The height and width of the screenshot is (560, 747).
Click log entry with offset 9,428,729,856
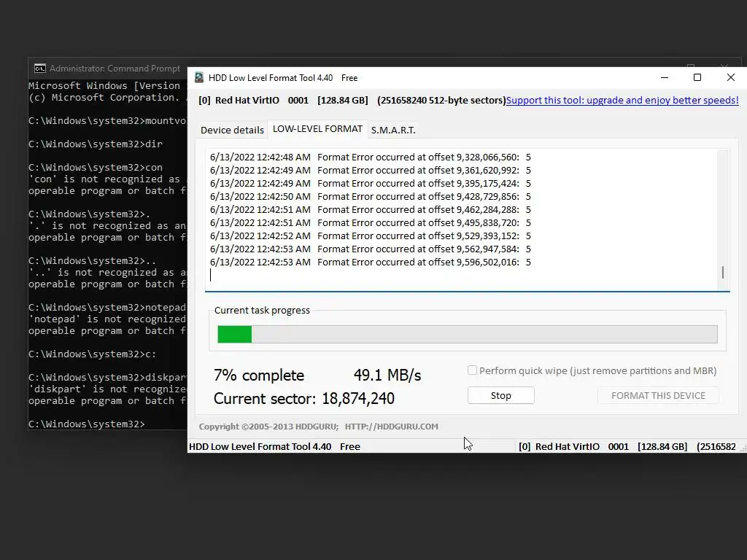(370, 197)
